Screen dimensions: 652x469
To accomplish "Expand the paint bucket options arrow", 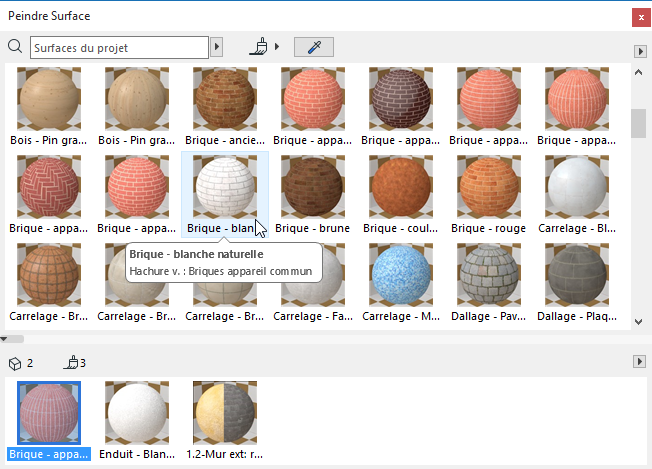I will (277, 47).
